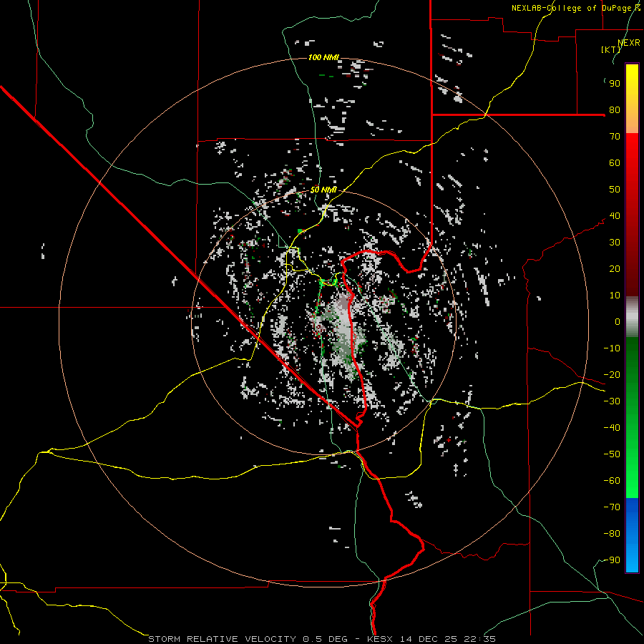The width and height of the screenshot is (644, 644).
Task: Click the 10 value on the velocity legend
Action: (615, 296)
